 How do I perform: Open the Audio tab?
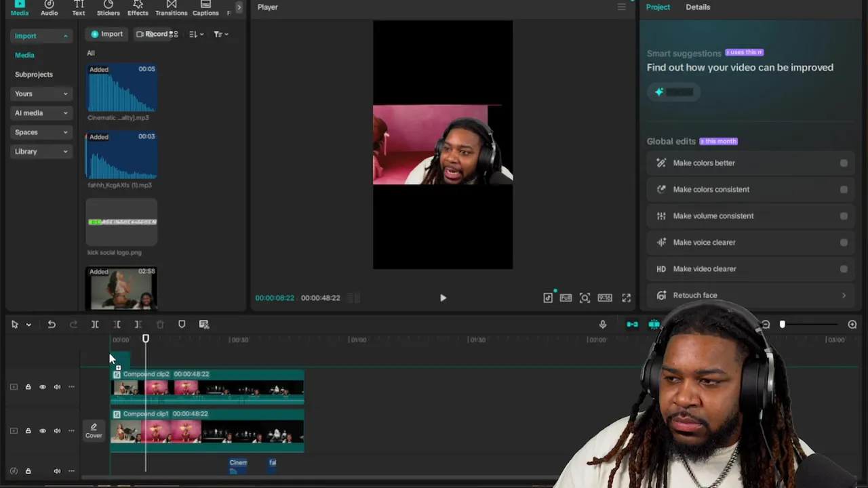click(49, 8)
